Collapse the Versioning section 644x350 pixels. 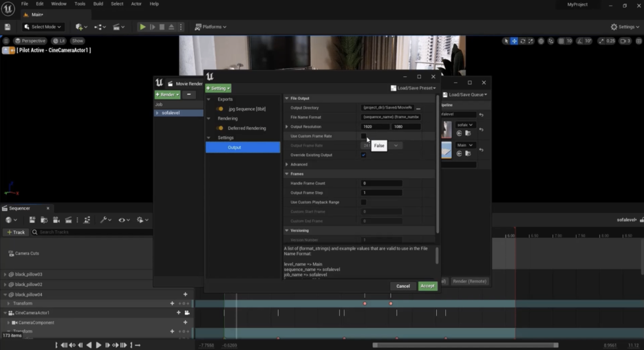(287, 230)
